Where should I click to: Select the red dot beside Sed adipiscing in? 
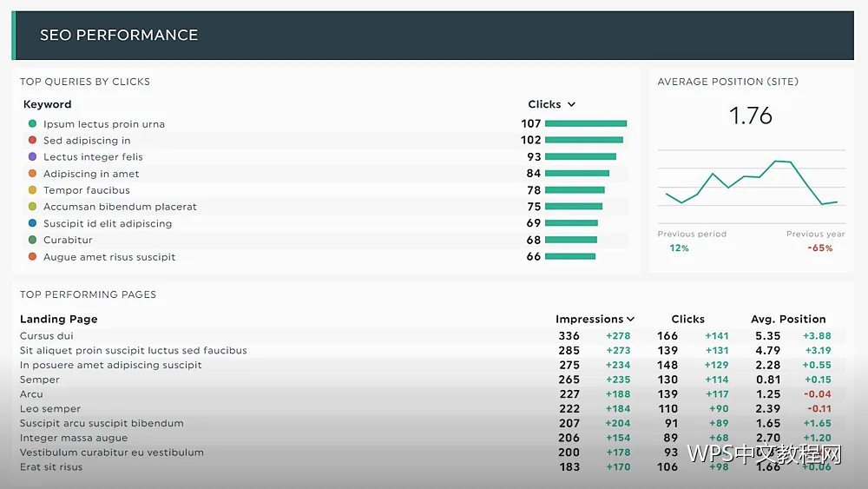(32, 140)
